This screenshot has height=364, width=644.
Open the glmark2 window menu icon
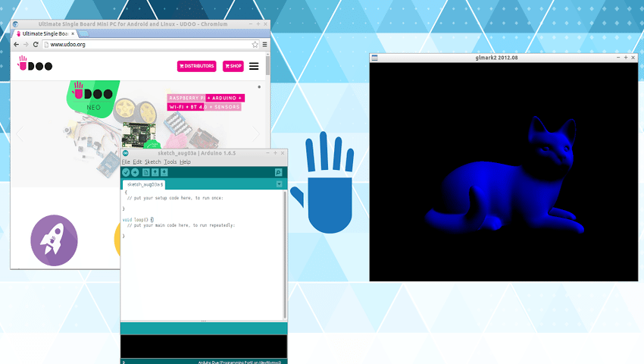[x=374, y=58]
